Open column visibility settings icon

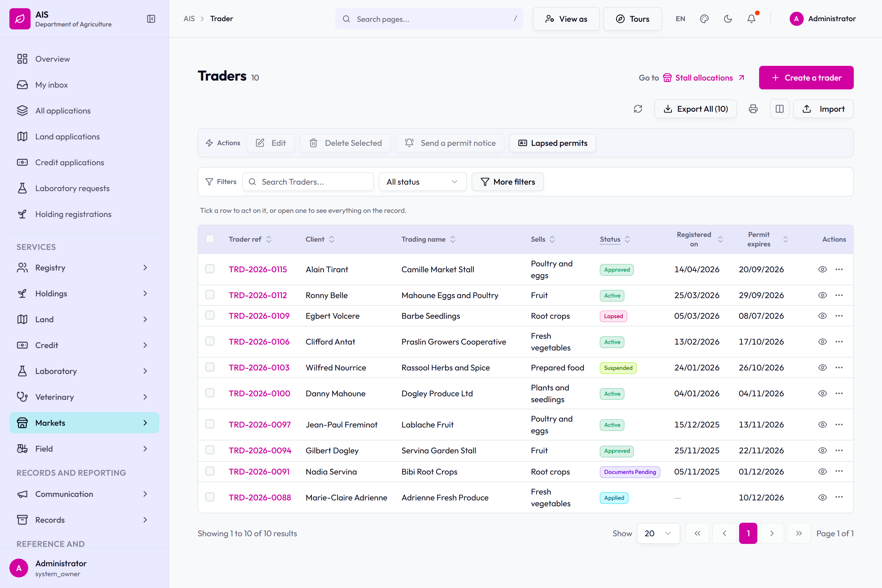pyautogui.click(x=780, y=109)
